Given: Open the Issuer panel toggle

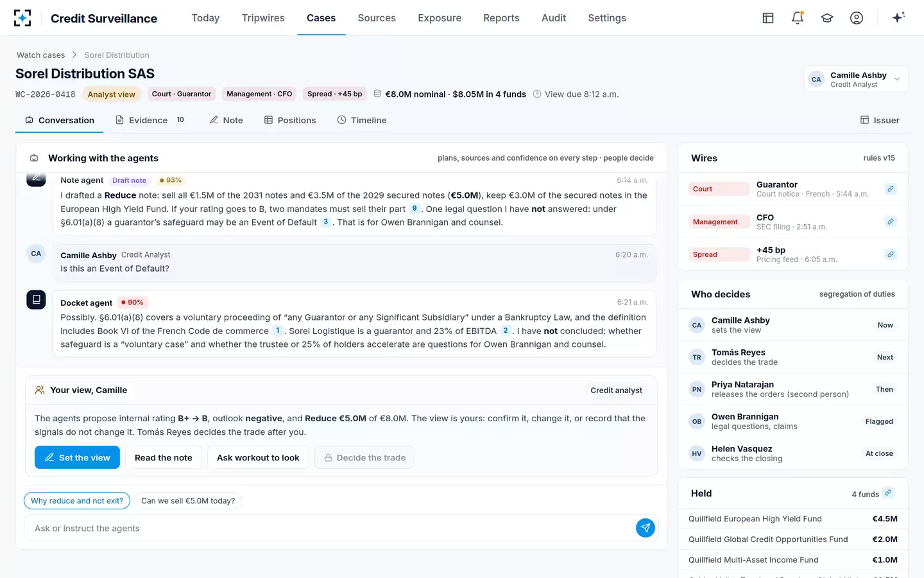Looking at the screenshot, I should pyautogui.click(x=880, y=120).
